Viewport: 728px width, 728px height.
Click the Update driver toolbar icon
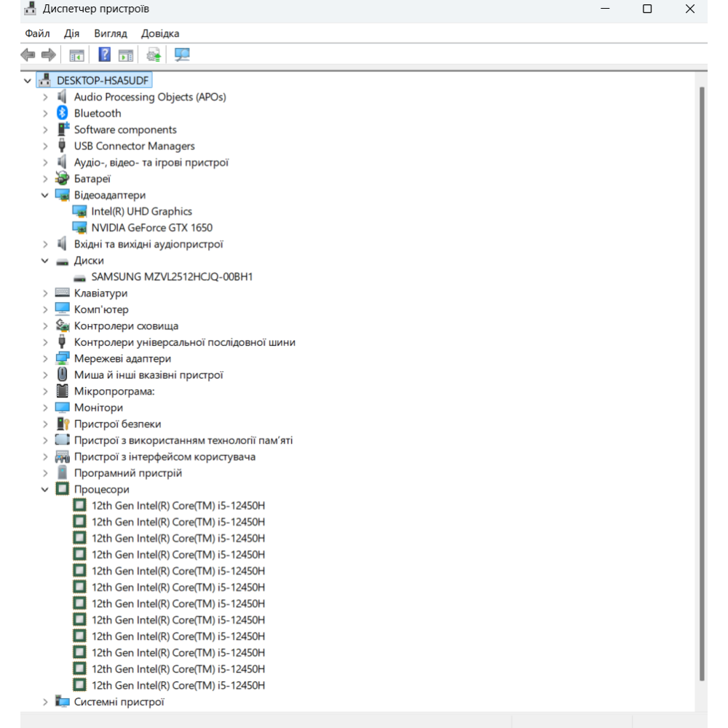click(154, 55)
